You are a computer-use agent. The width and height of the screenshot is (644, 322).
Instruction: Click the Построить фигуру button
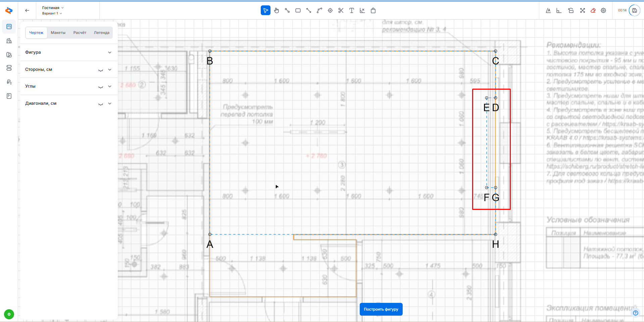381,309
